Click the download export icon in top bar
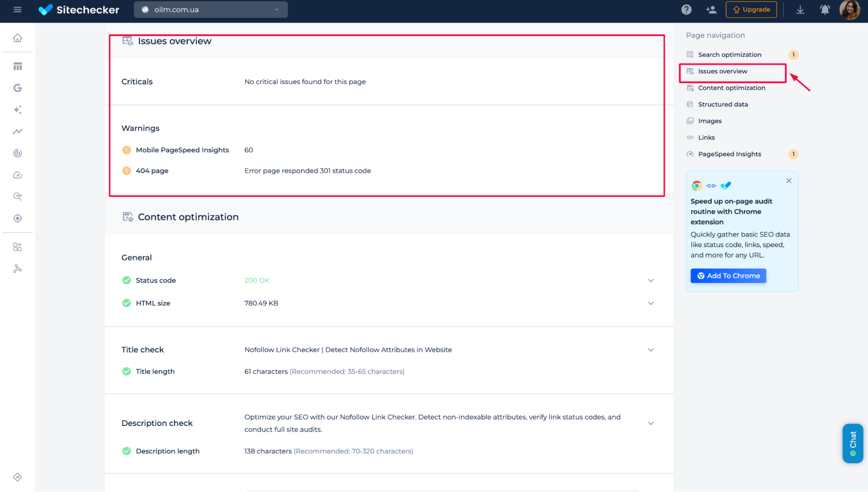 click(x=800, y=9)
